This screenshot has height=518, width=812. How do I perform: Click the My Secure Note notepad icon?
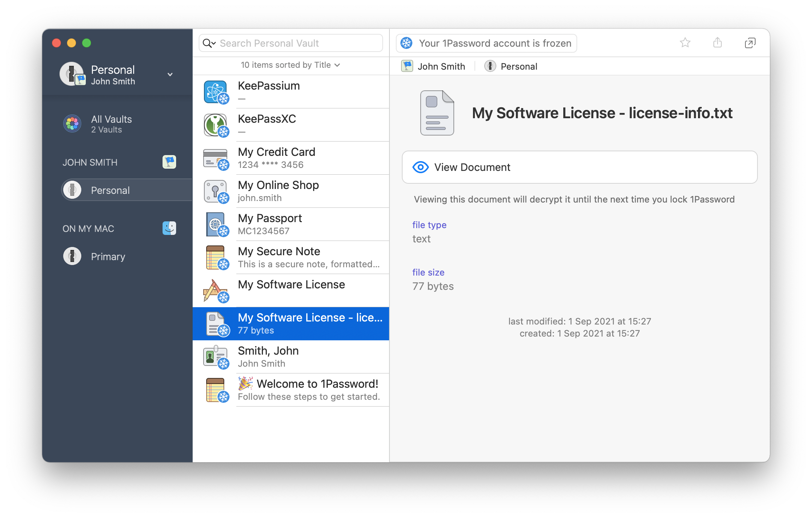(x=215, y=257)
